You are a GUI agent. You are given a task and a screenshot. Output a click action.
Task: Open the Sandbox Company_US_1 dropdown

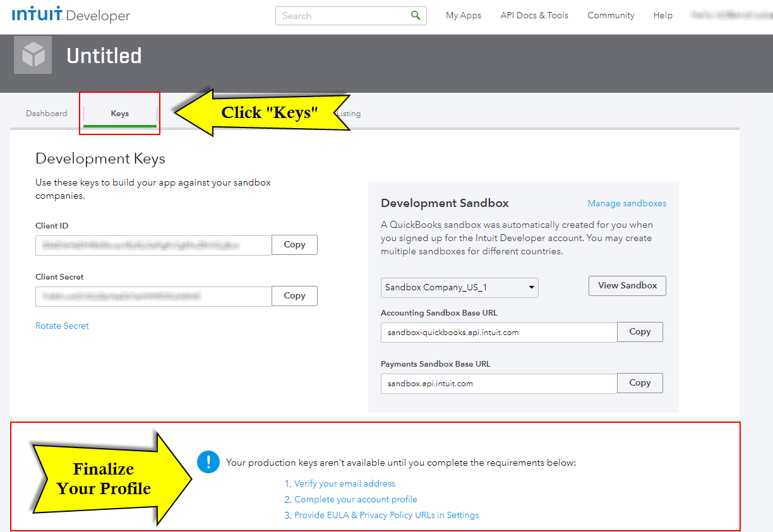click(459, 287)
